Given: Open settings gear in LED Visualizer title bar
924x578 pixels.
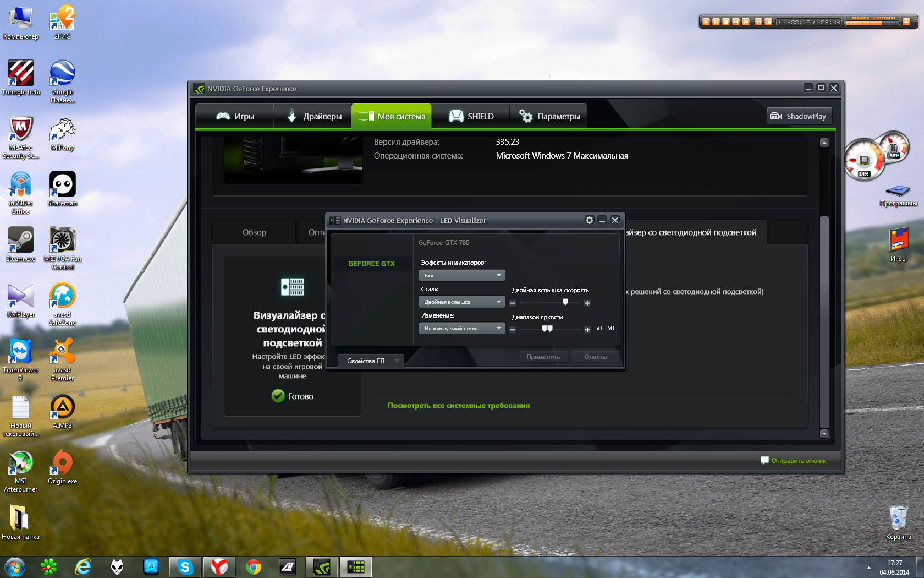Looking at the screenshot, I should point(590,220).
